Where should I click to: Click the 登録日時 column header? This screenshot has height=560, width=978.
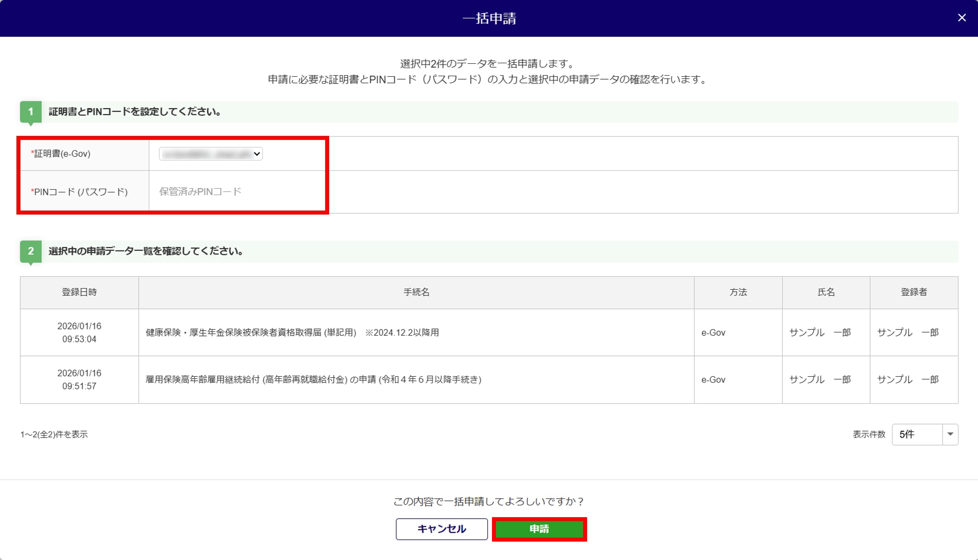coord(79,292)
